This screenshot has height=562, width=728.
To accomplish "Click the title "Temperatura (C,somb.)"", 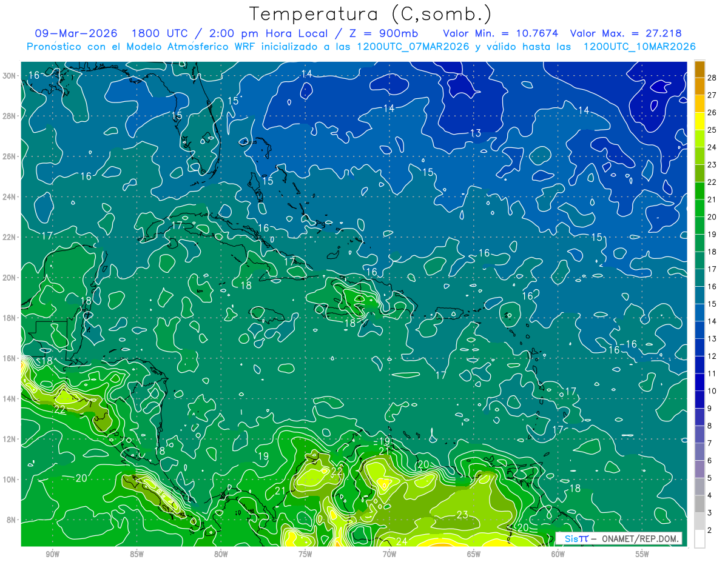I will click(x=370, y=14).
